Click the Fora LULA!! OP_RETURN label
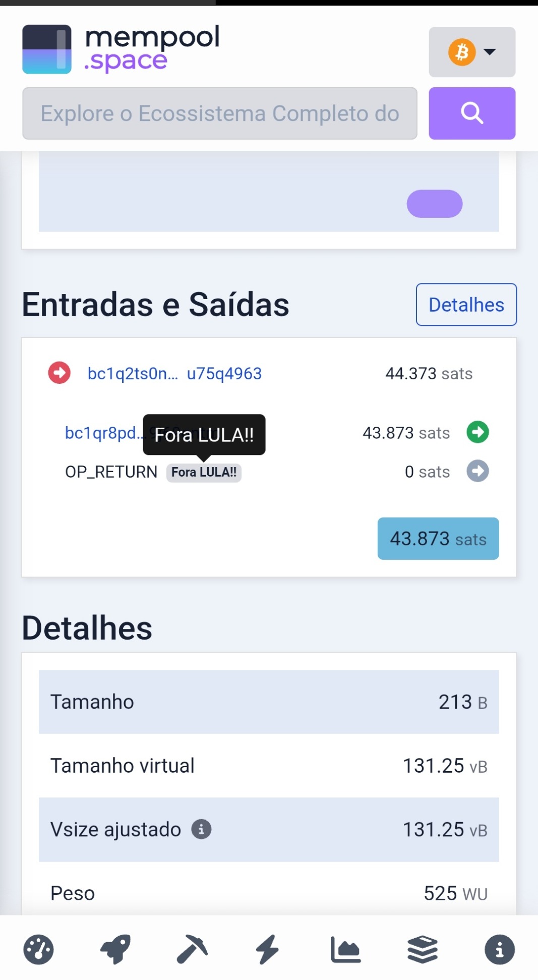 [x=204, y=473]
